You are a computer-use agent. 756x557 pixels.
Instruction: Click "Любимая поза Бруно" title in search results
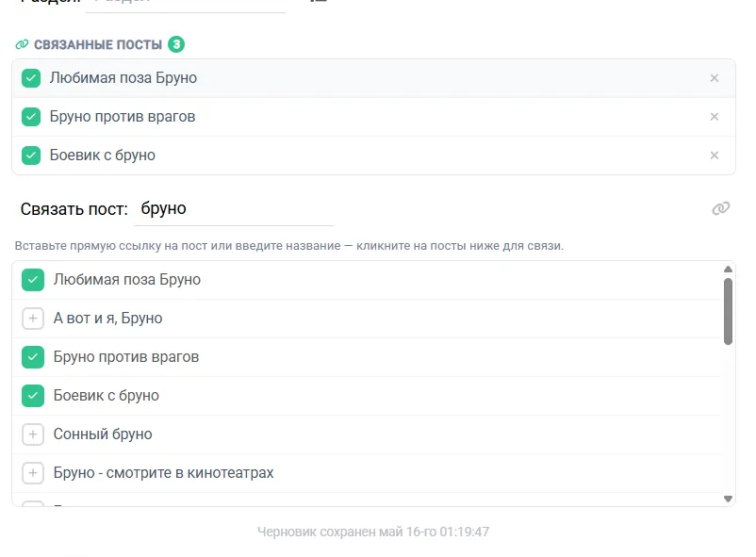(127, 280)
